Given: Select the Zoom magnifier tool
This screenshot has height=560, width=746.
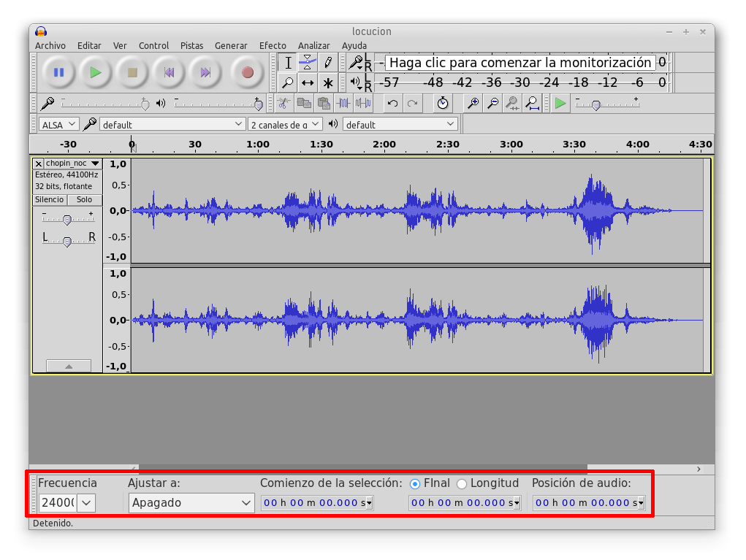Looking at the screenshot, I should tap(288, 83).
